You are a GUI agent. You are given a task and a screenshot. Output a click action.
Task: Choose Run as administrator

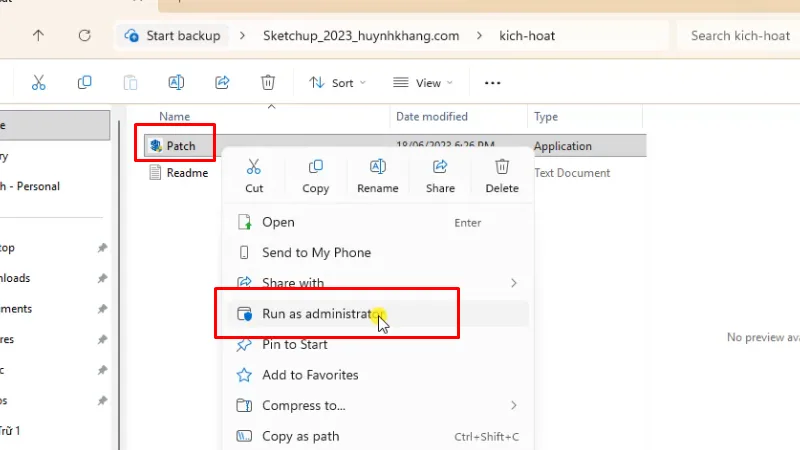(x=378, y=313)
